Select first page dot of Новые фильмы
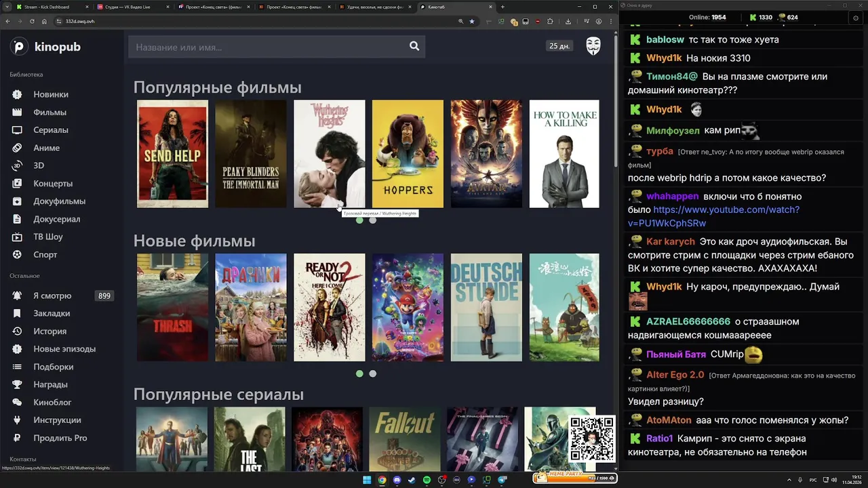 click(x=359, y=373)
